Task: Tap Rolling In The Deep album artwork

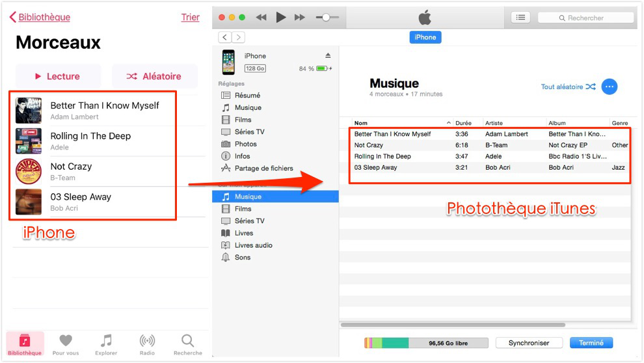Action: 29,141
